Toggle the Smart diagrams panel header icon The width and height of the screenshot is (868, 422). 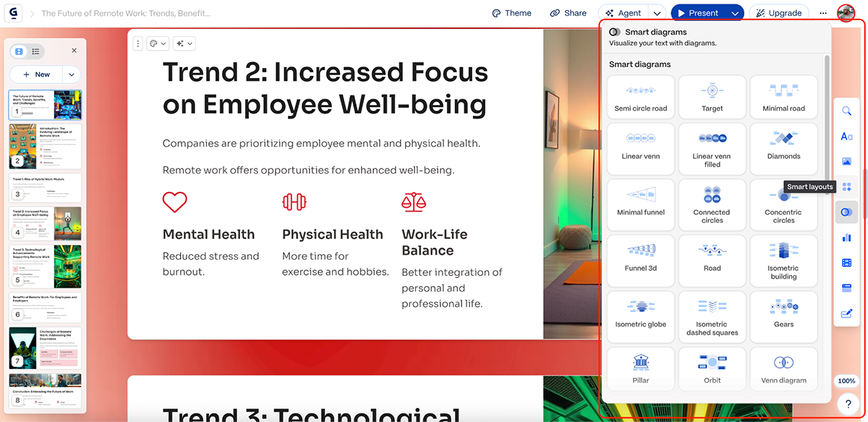[615, 32]
